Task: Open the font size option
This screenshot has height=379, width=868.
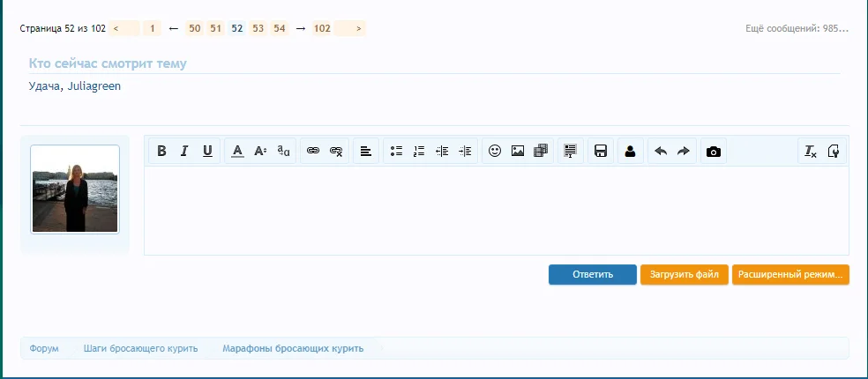Action: tap(260, 151)
